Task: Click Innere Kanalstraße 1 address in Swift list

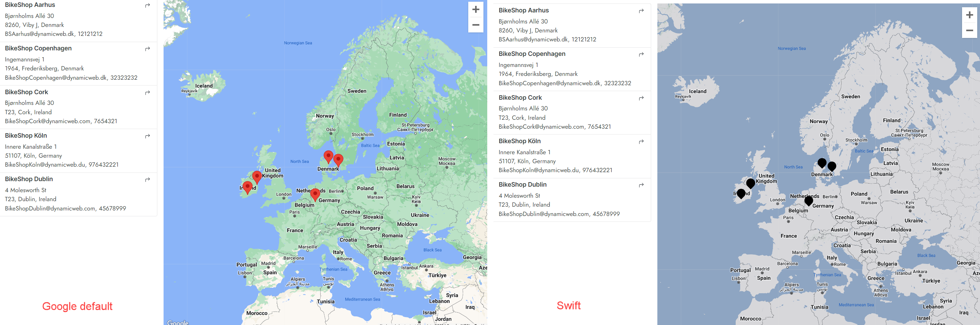Action: pos(525,152)
